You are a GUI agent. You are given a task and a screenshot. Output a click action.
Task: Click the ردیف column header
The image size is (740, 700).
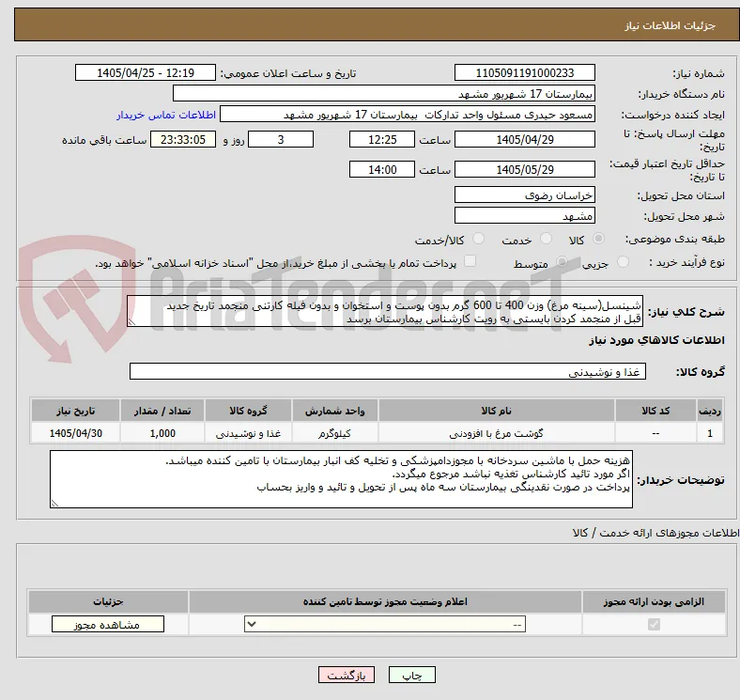pyautogui.click(x=710, y=411)
